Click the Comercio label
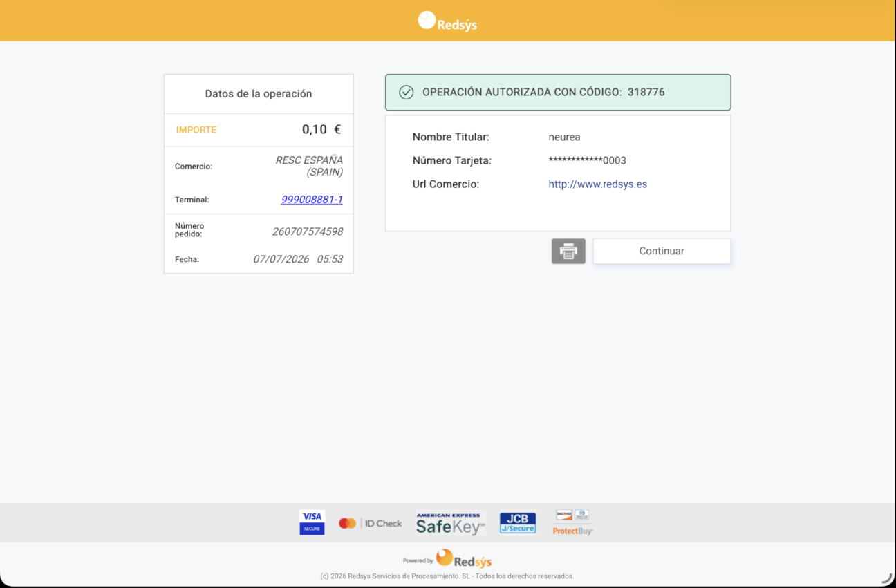This screenshot has height=588, width=896. coord(194,167)
